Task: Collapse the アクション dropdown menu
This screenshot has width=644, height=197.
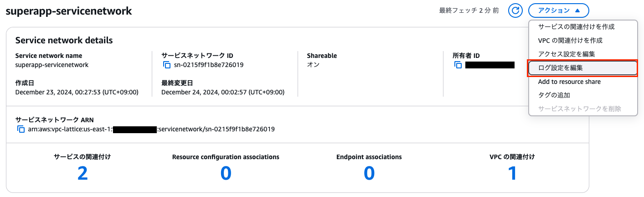Action: (x=558, y=10)
